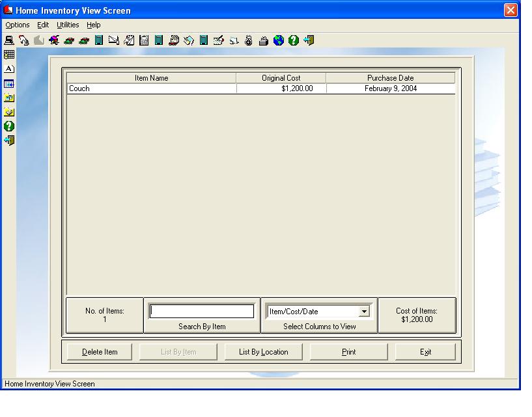Click the Exit button at the bottom

click(425, 352)
